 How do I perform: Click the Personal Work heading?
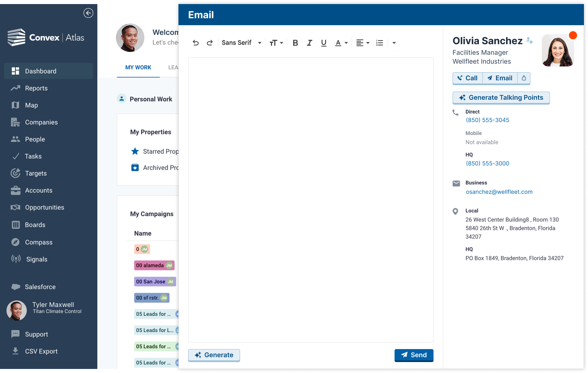point(151,99)
